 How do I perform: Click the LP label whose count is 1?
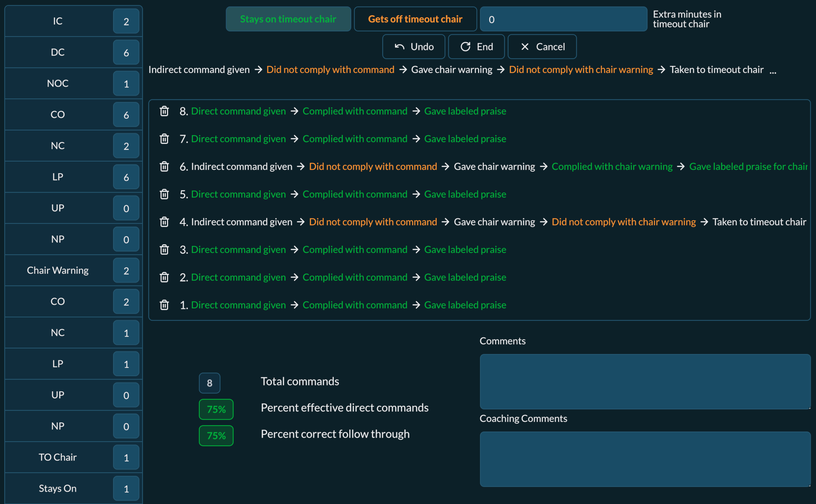coord(58,364)
